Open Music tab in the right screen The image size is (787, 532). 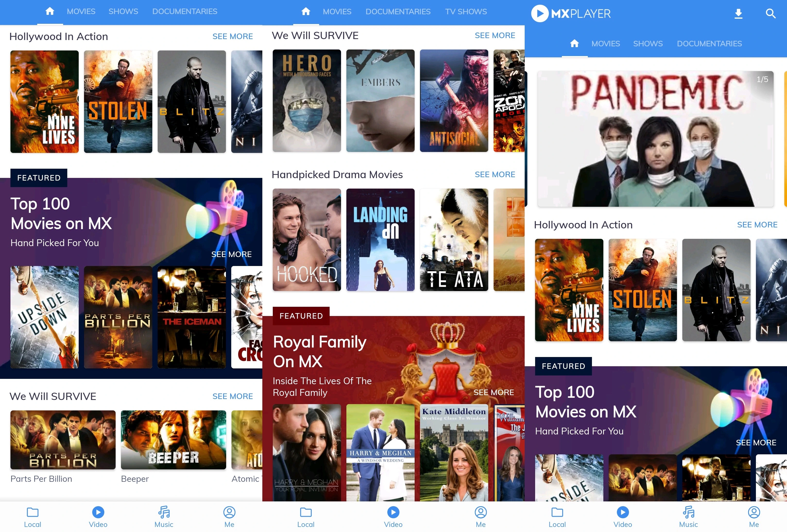coord(688,517)
